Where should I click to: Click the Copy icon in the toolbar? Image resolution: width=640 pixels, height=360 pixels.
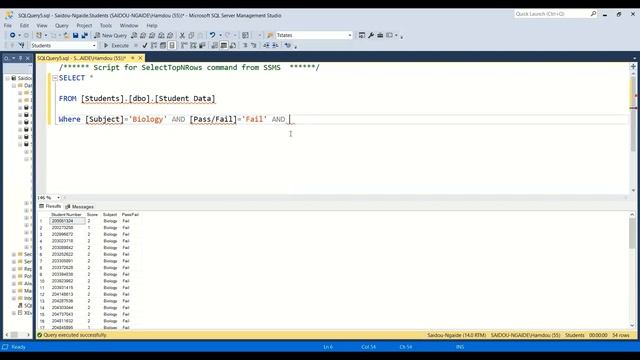pyautogui.click(x=191, y=36)
